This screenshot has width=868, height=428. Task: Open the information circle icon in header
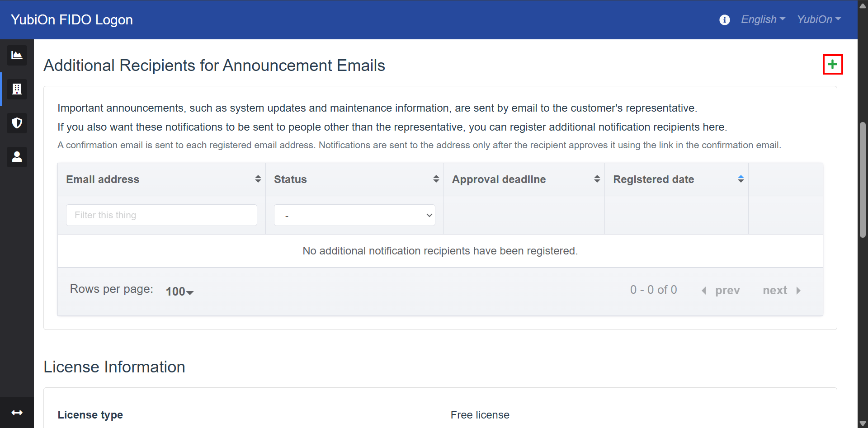point(724,20)
